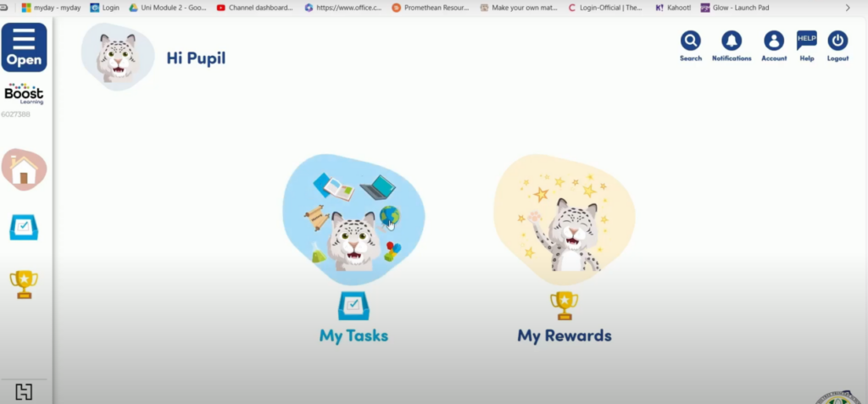Open rewards via sidebar trophy icon
The height and width of the screenshot is (404, 868).
(x=24, y=285)
